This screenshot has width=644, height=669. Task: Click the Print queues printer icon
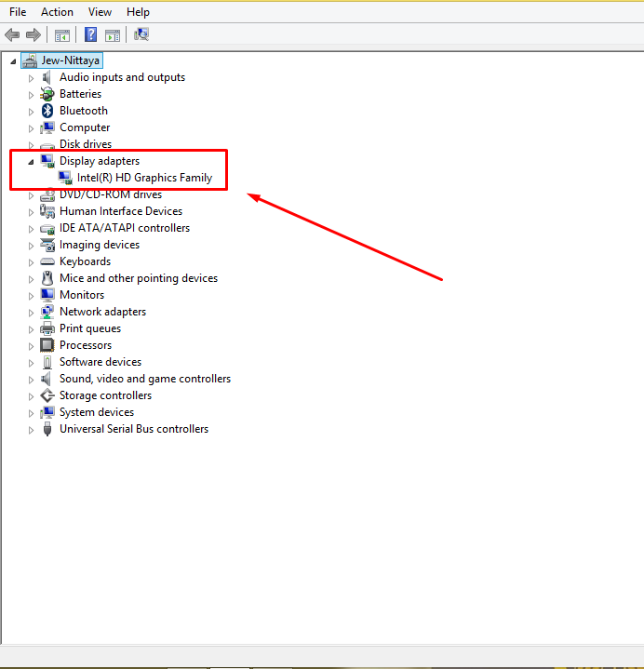pyautogui.click(x=47, y=328)
